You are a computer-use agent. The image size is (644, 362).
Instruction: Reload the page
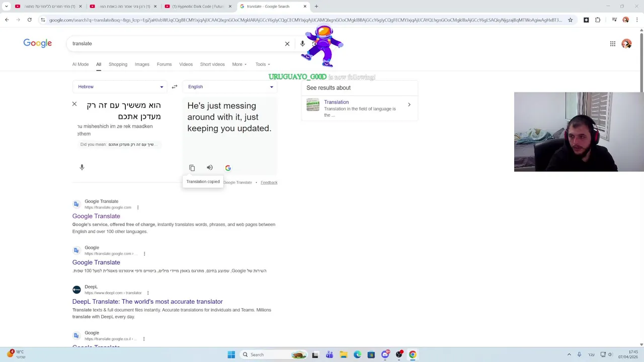[30, 20]
